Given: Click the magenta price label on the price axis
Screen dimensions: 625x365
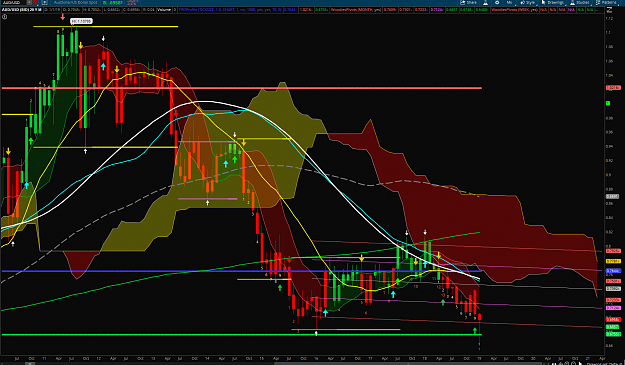Looking at the screenshot, I should click(613, 308).
